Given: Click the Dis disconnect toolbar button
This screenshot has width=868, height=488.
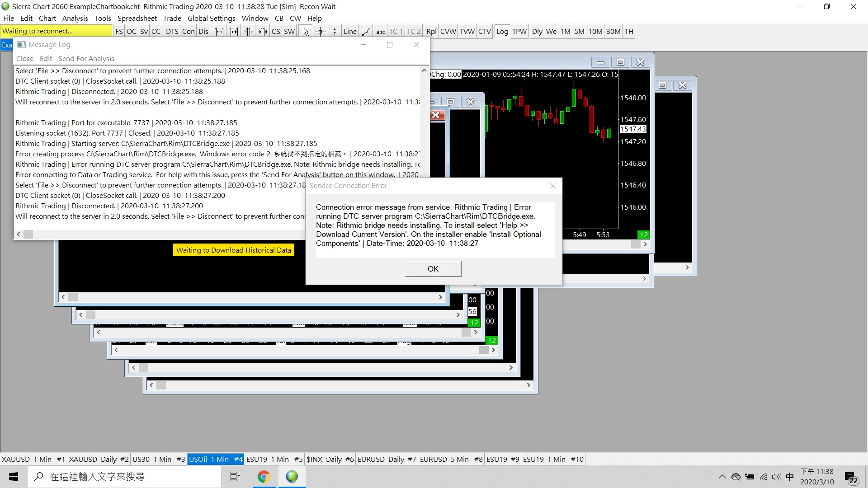Looking at the screenshot, I should [x=203, y=32].
